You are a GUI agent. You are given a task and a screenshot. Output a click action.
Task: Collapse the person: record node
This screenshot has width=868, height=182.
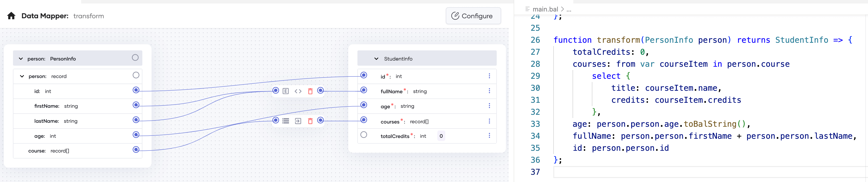point(22,76)
